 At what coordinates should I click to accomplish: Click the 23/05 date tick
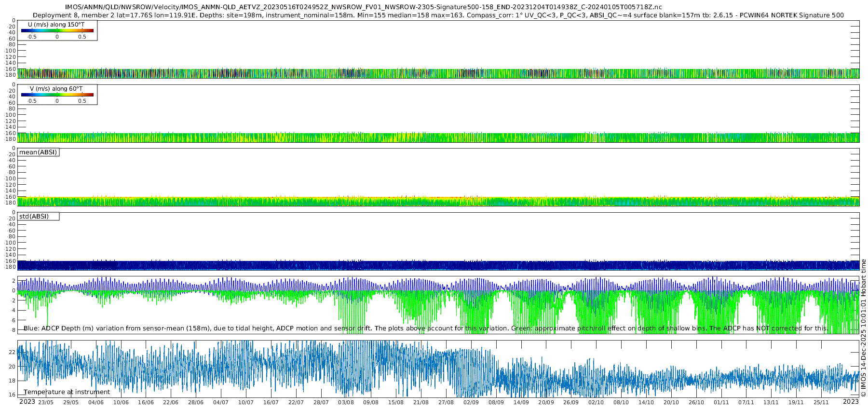[46, 402]
